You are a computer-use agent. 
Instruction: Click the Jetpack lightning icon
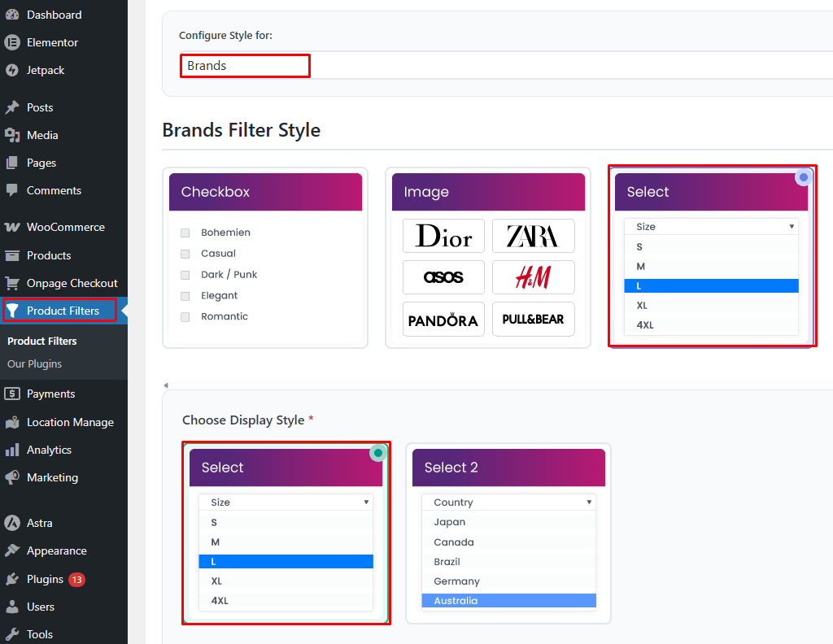[12, 70]
